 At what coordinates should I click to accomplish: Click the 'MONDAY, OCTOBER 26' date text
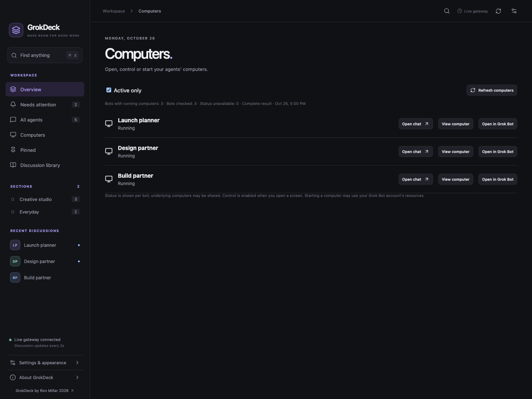tap(130, 38)
